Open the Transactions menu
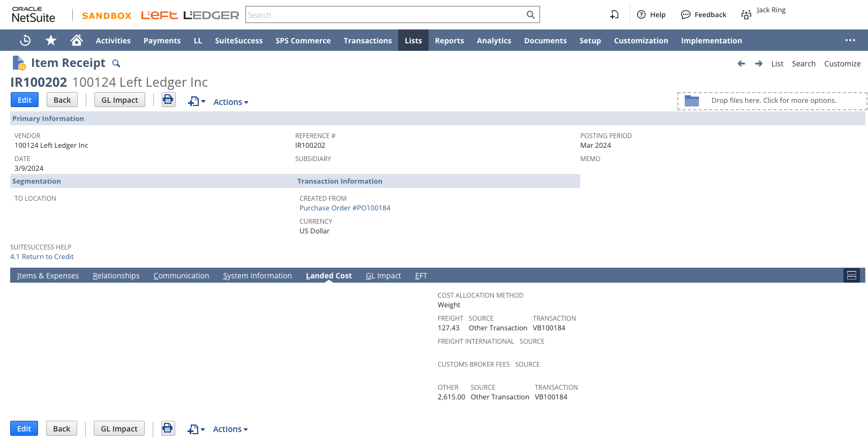The height and width of the screenshot is (447, 868). point(368,41)
